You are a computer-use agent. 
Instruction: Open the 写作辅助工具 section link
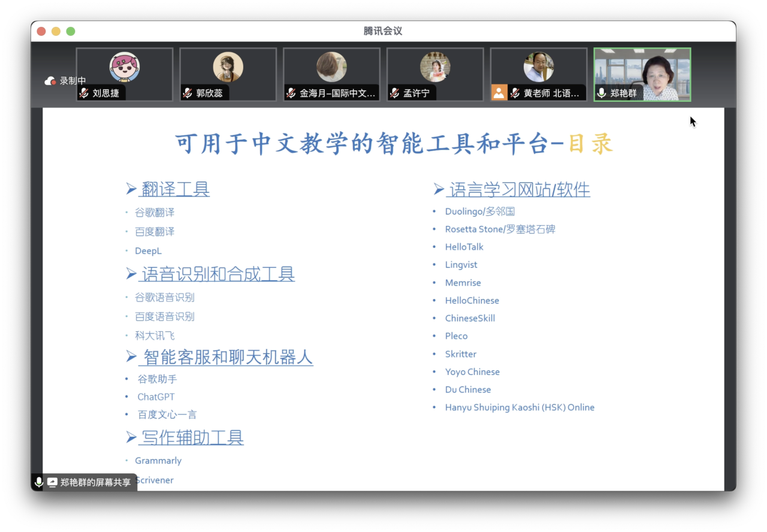tap(191, 437)
